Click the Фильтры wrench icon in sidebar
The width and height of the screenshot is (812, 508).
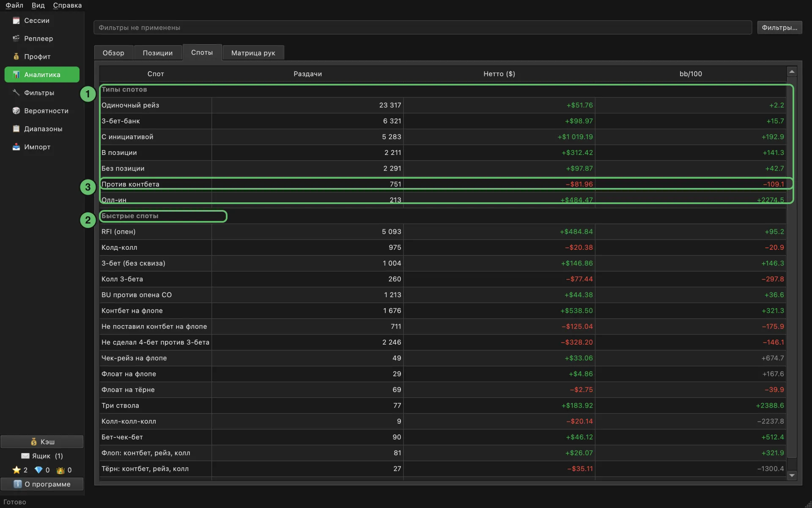tap(16, 92)
